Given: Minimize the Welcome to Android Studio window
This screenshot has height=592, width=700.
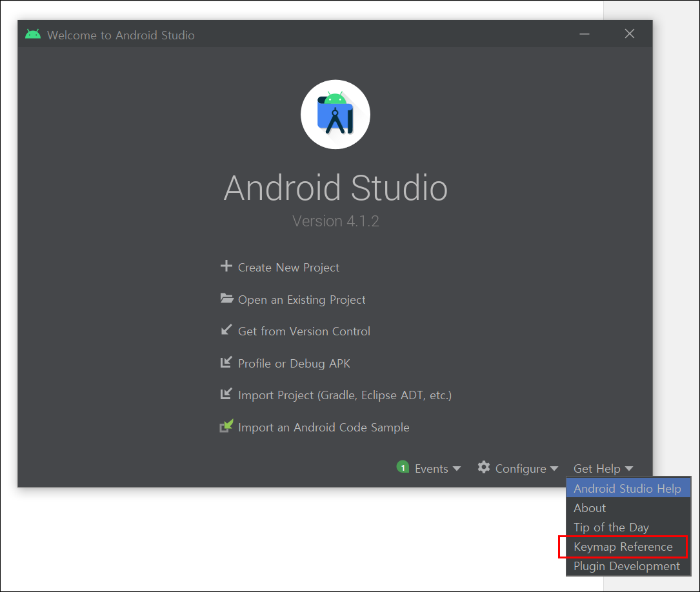Looking at the screenshot, I should coord(585,34).
